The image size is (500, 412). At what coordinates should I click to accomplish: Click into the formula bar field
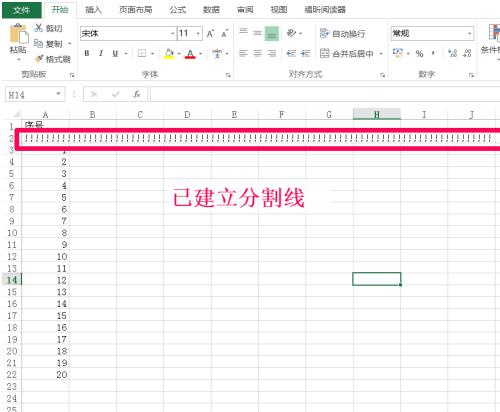325,95
